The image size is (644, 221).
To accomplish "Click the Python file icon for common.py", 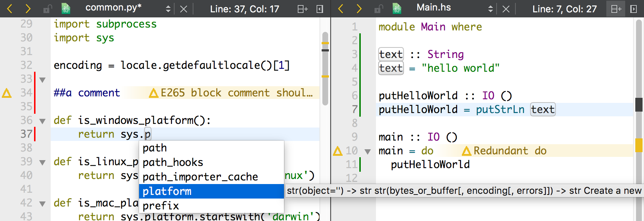I will pyautogui.click(x=66, y=9).
